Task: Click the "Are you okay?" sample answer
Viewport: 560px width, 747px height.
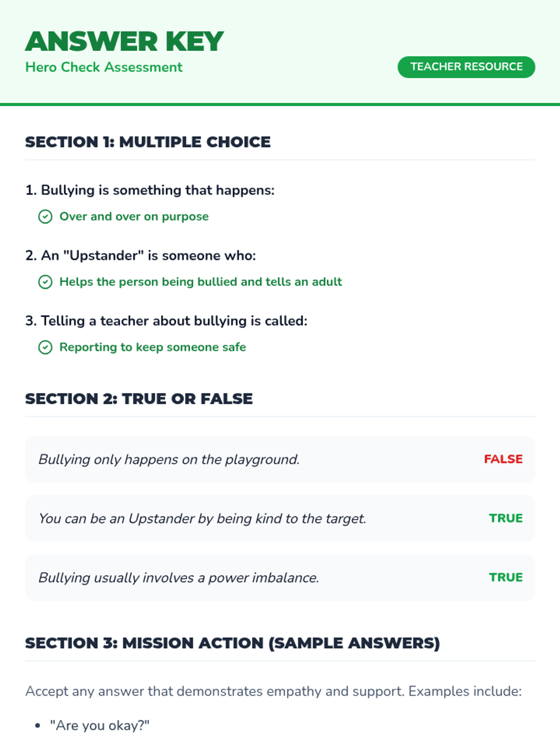Action: [99, 726]
